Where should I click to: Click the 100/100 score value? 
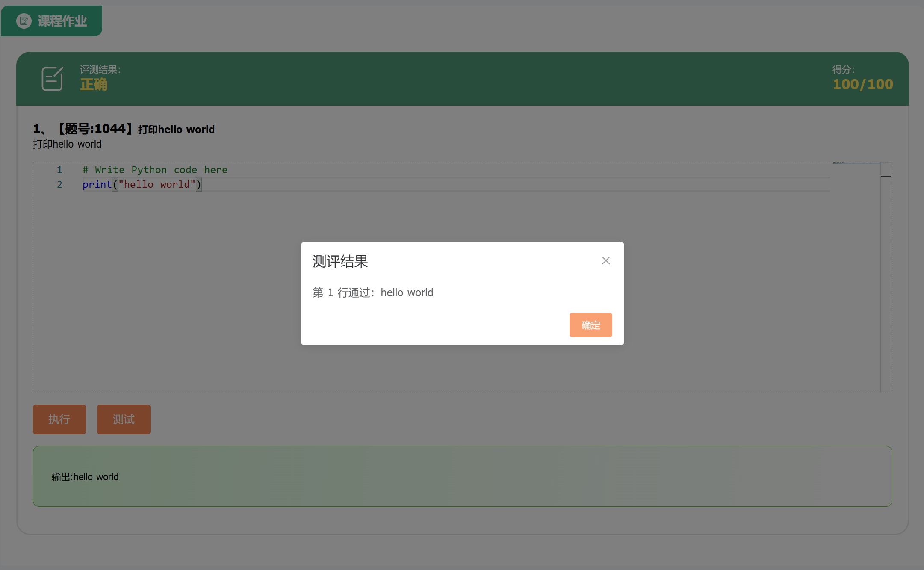862,84
